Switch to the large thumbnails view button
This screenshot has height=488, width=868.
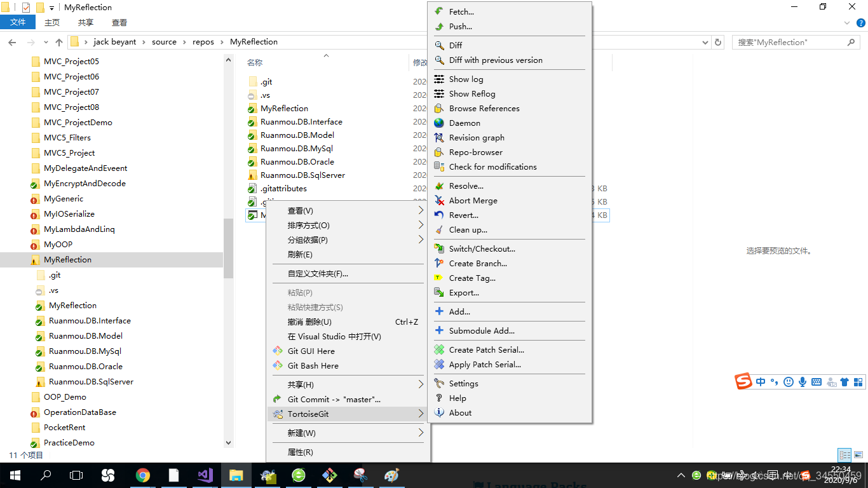click(x=858, y=455)
